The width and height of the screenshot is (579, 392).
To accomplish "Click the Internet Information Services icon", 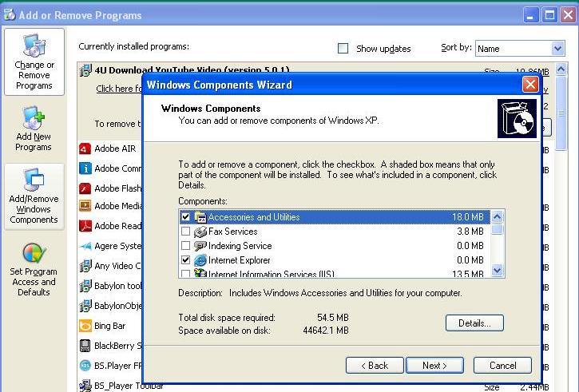I will (x=200, y=273).
